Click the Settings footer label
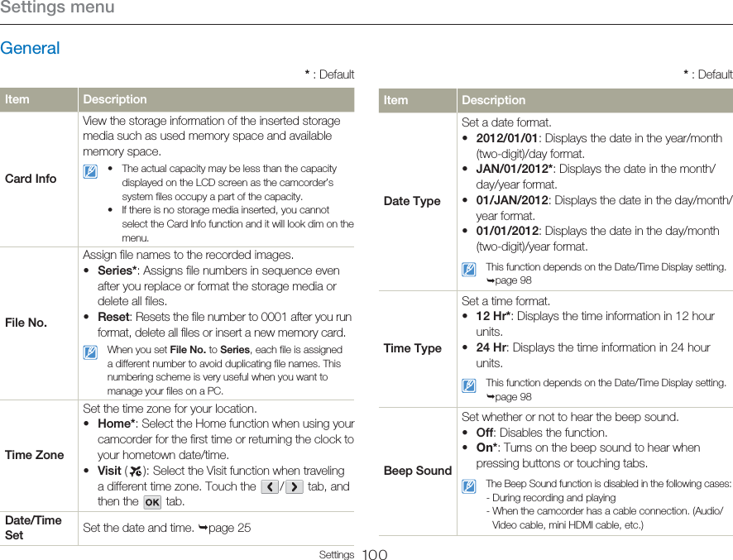The image size is (733, 560). (337, 554)
